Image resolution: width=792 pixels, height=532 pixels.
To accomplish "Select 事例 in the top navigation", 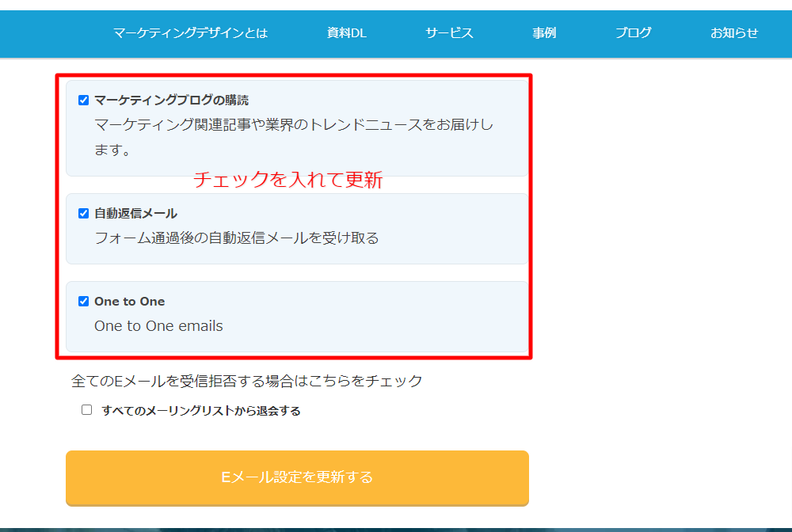I will [x=544, y=32].
